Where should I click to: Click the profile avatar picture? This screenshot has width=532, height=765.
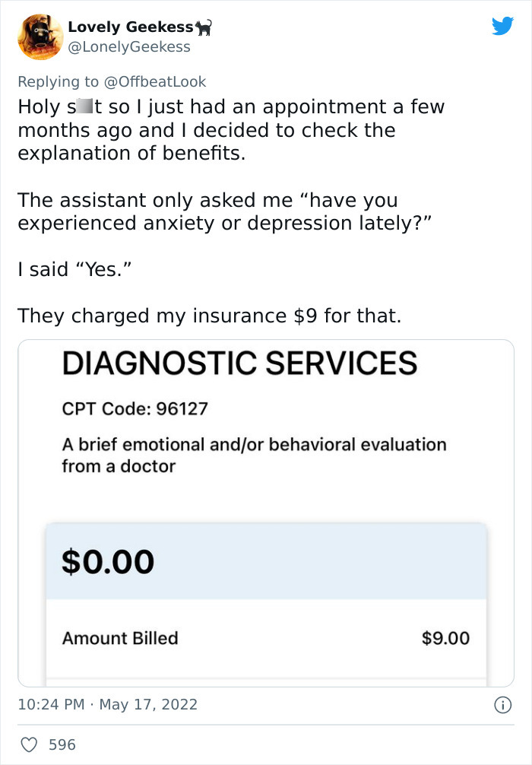(x=40, y=37)
